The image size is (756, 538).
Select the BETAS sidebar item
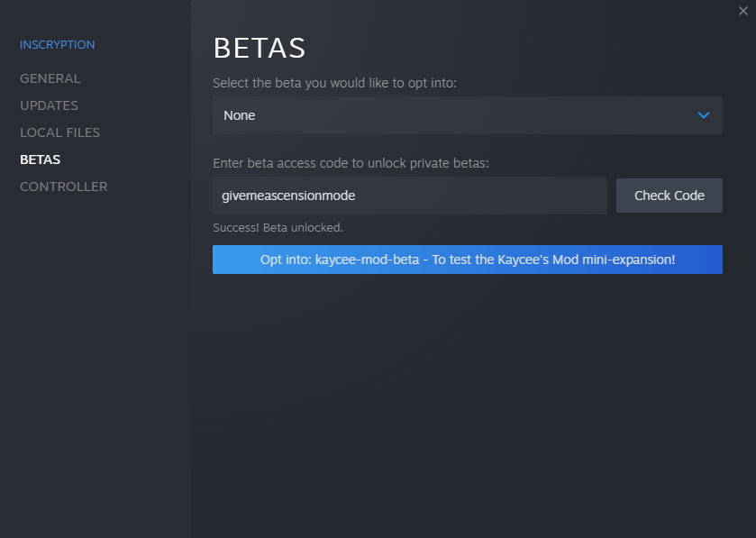tap(41, 160)
